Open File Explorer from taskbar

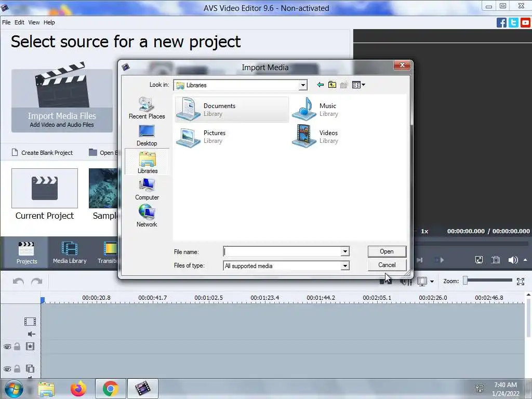[x=46, y=389]
